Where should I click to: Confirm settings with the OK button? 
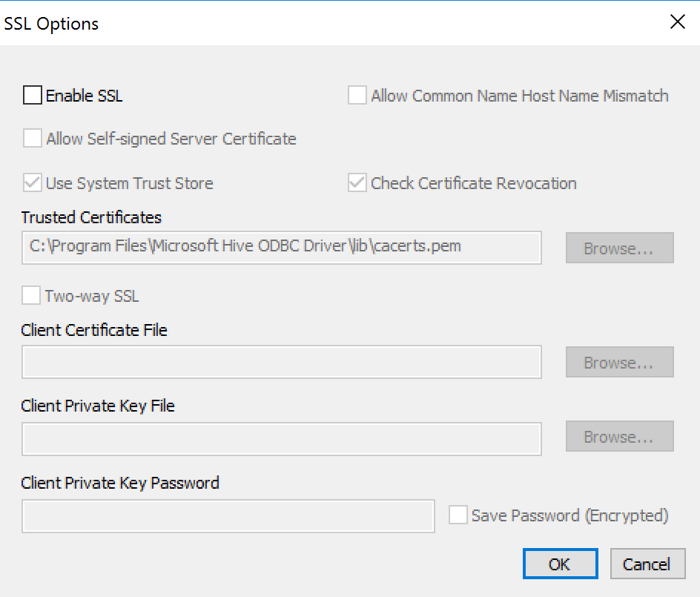(x=561, y=564)
